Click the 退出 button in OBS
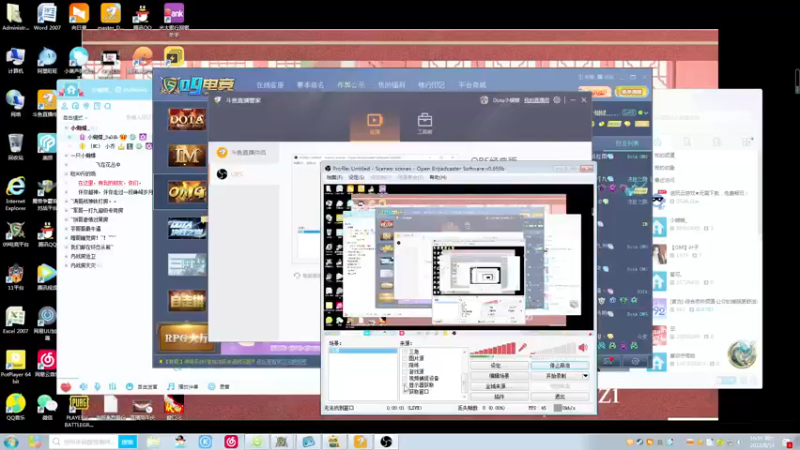800x450 pixels. (560, 396)
